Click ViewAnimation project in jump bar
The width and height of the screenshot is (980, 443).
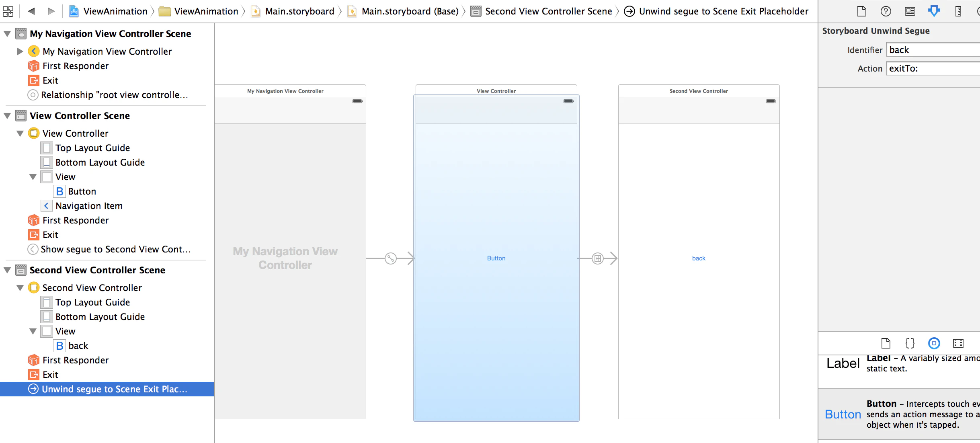(108, 11)
